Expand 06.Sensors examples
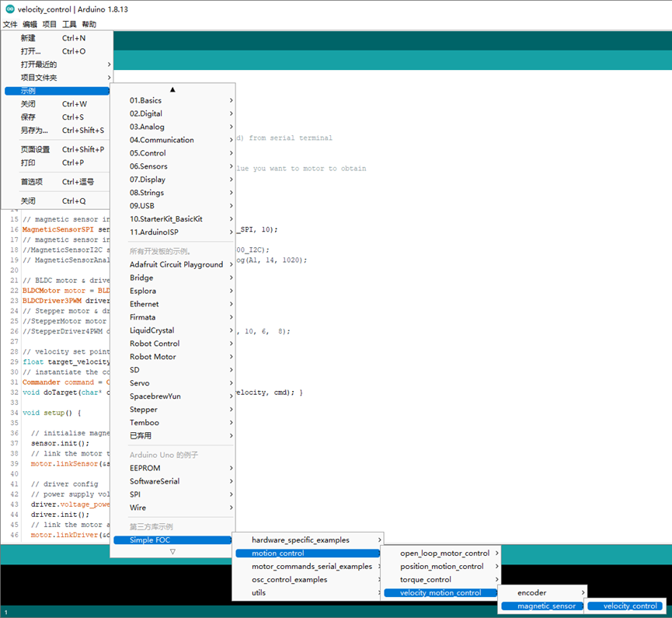This screenshot has height=618, width=672. [173, 166]
